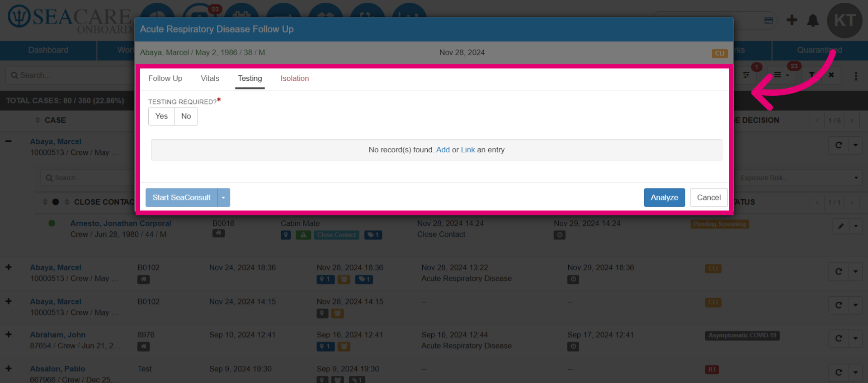Click the plus add icon in the header
The height and width of the screenshot is (383, 868).
(792, 20)
